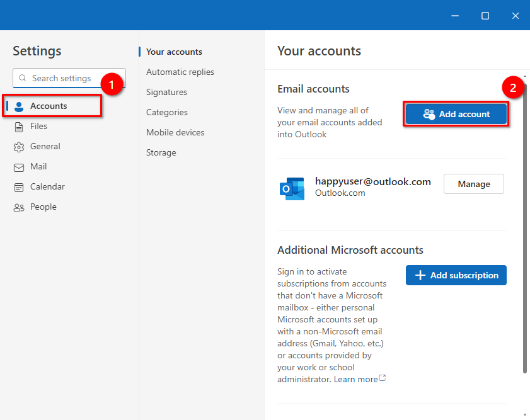Focus the Search settings field
The image size is (530, 420).
pyautogui.click(x=69, y=78)
